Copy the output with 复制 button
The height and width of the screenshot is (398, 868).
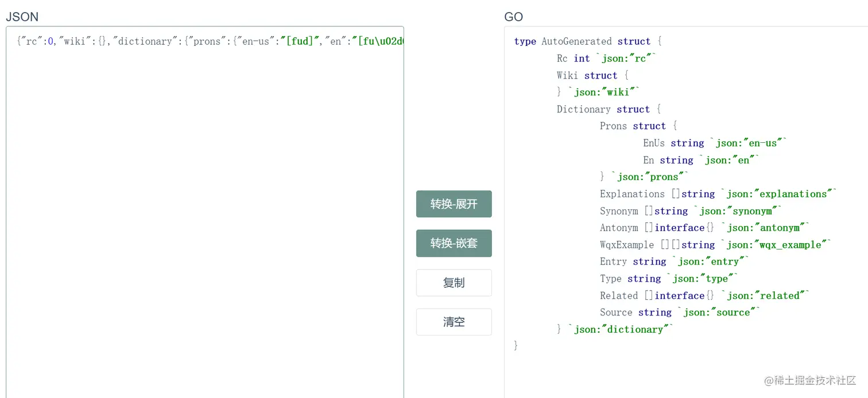coord(454,283)
